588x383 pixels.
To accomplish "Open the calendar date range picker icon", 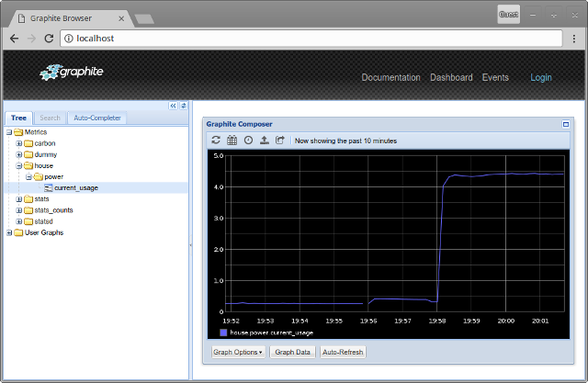I will [x=232, y=141].
